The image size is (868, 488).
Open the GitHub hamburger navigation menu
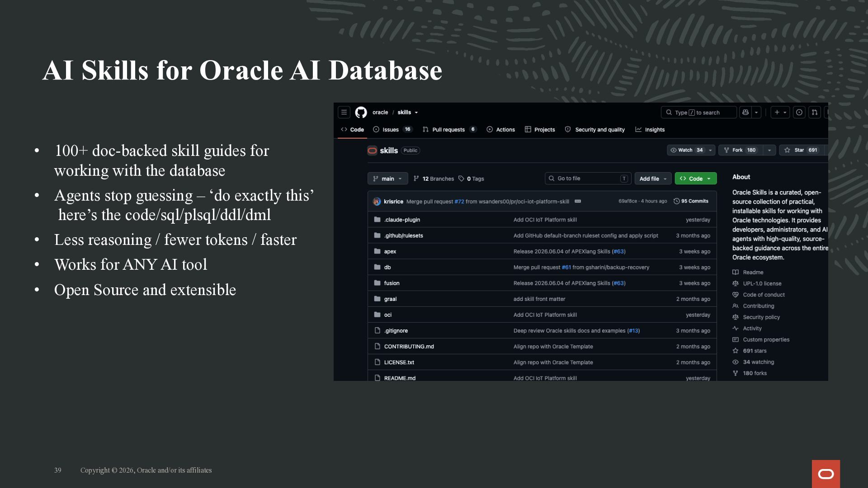344,113
